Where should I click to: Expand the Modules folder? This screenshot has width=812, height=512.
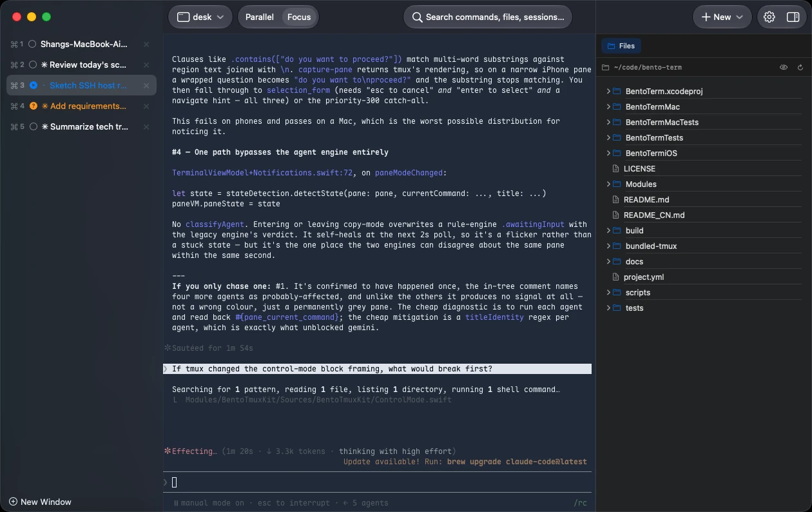click(608, 184)
